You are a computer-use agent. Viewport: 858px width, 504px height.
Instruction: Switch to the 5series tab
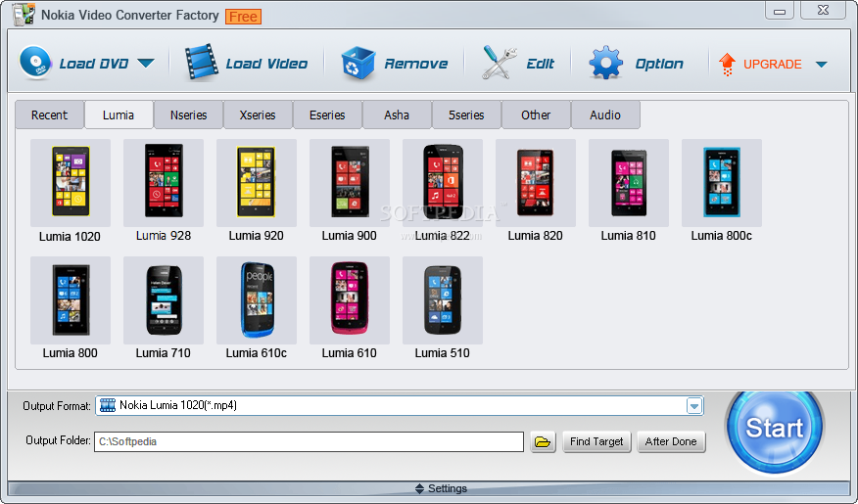(x=466, y=115)
